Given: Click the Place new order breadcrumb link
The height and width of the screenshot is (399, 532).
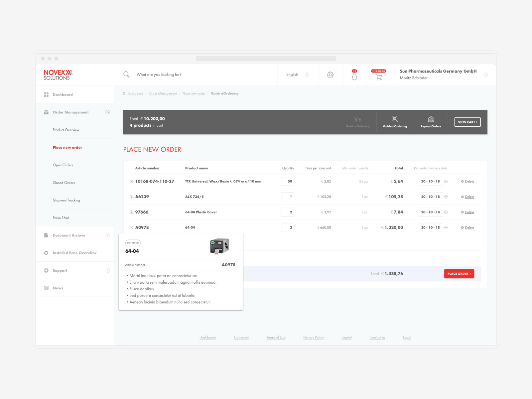Looking at the screenshot, I should tap(194, 93).
